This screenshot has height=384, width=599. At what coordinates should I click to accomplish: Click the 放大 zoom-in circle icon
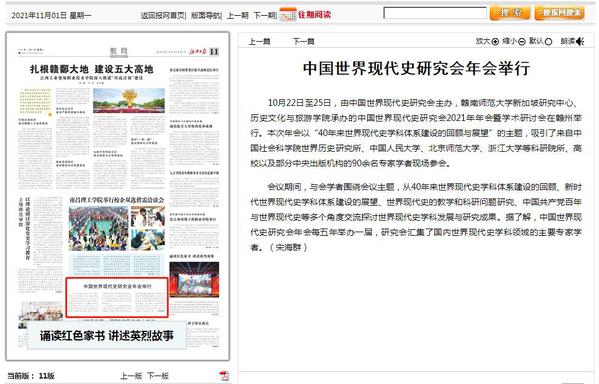point(495,42)
